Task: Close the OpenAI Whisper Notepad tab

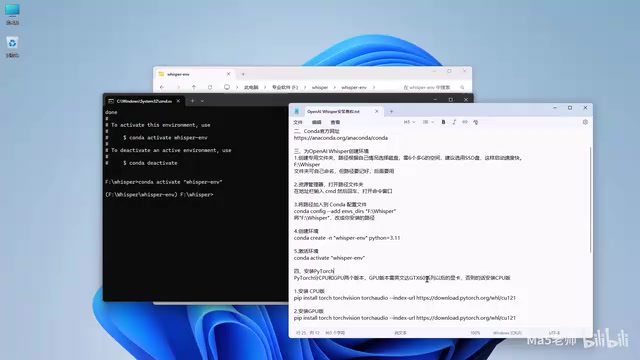Action: click(x=377, y=111)
